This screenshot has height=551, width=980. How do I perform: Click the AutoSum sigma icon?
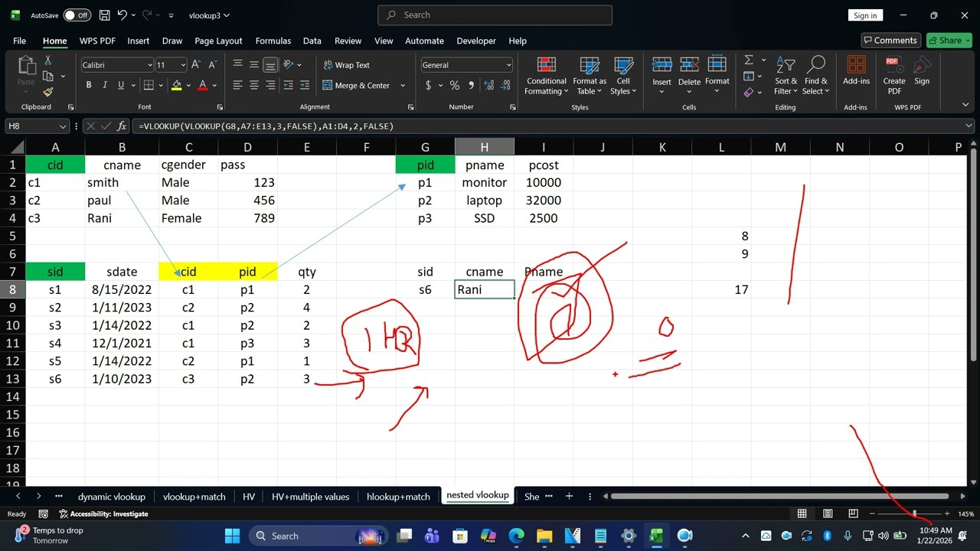(749, 60)
